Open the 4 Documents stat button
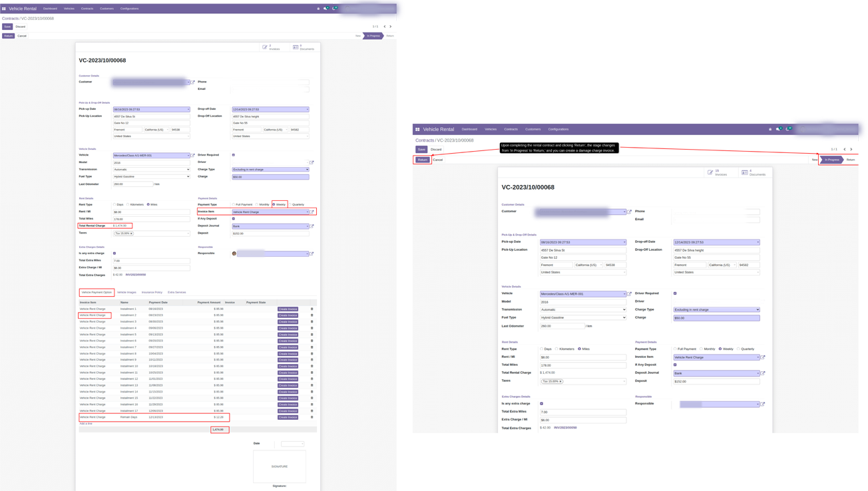The width and height of the screenshot is (868, 491). click(755, 172)
